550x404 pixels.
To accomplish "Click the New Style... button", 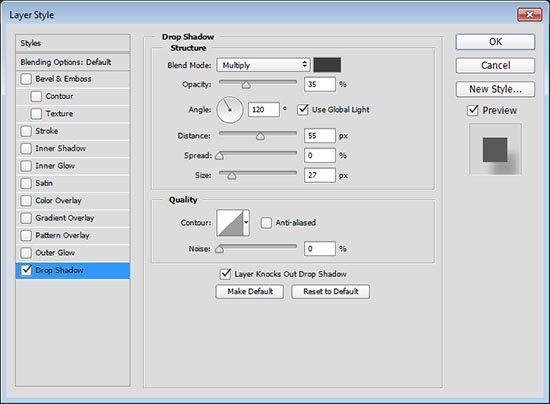I will point(495,89).
